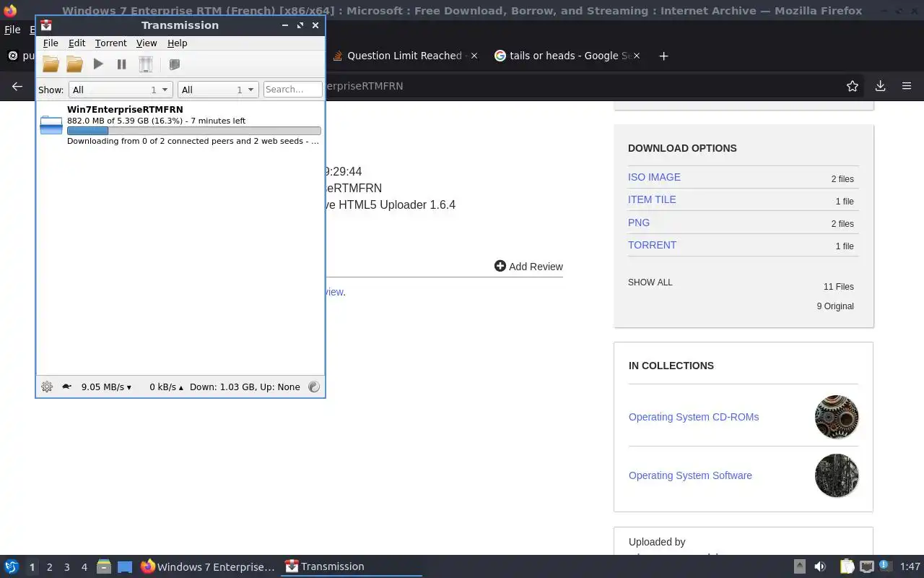Click the Firefox title bar logo
924x578 pixels.
coord(10,11)
